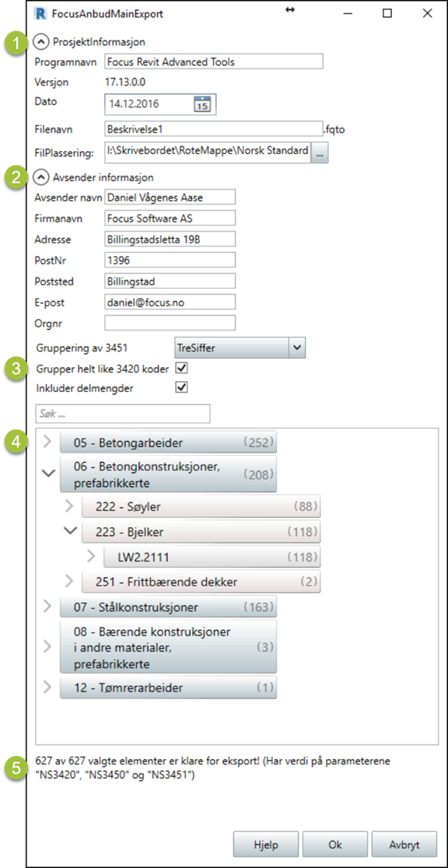Expand the 222 - Søyler item
This screenshot has width=448, height=868.
pyautogui.click(x=69, y=506)
